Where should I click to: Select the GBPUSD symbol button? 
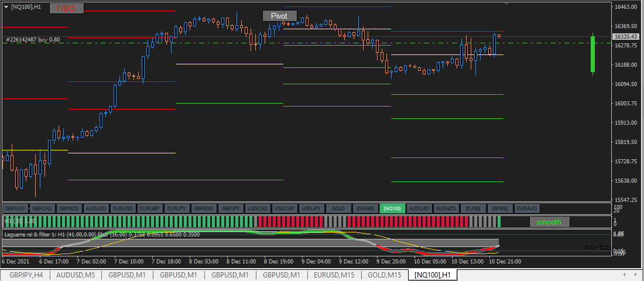coord(204,208)
